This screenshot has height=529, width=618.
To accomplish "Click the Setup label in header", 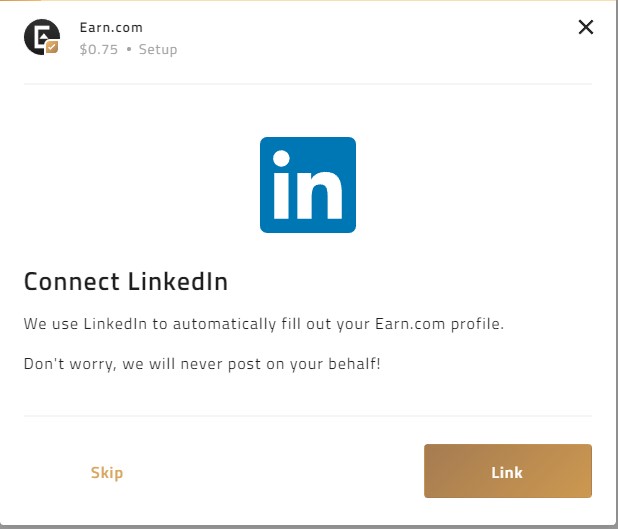I will click(158, 49).
